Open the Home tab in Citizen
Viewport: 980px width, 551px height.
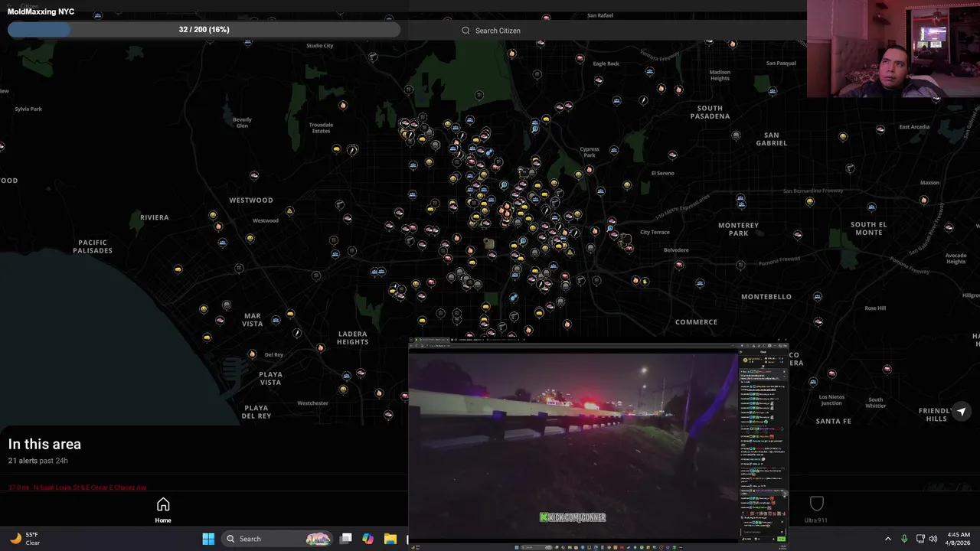[163, 510]
